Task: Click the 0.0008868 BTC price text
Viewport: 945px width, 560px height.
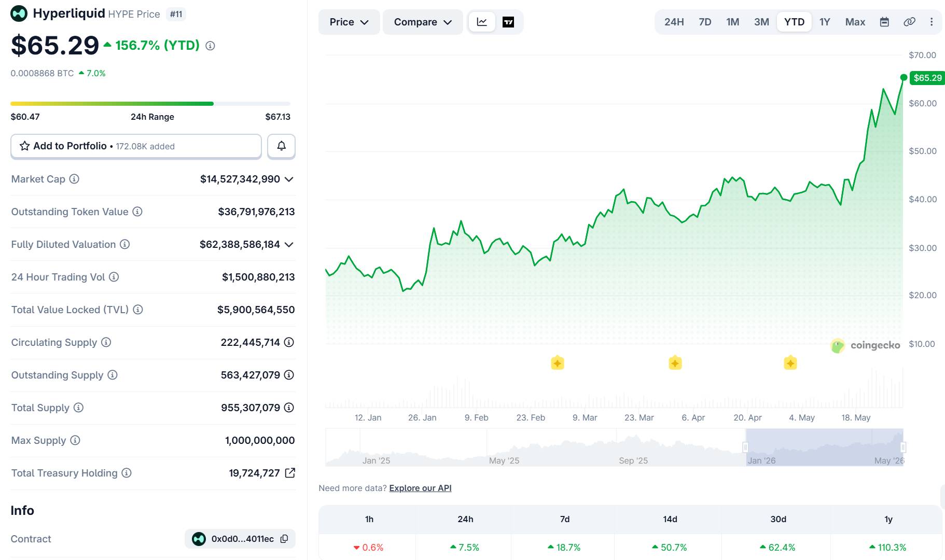Action: [x=43, y=73]
